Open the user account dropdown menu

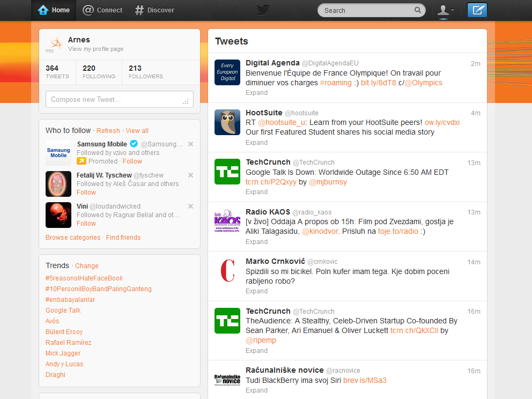tap(445, 10)
